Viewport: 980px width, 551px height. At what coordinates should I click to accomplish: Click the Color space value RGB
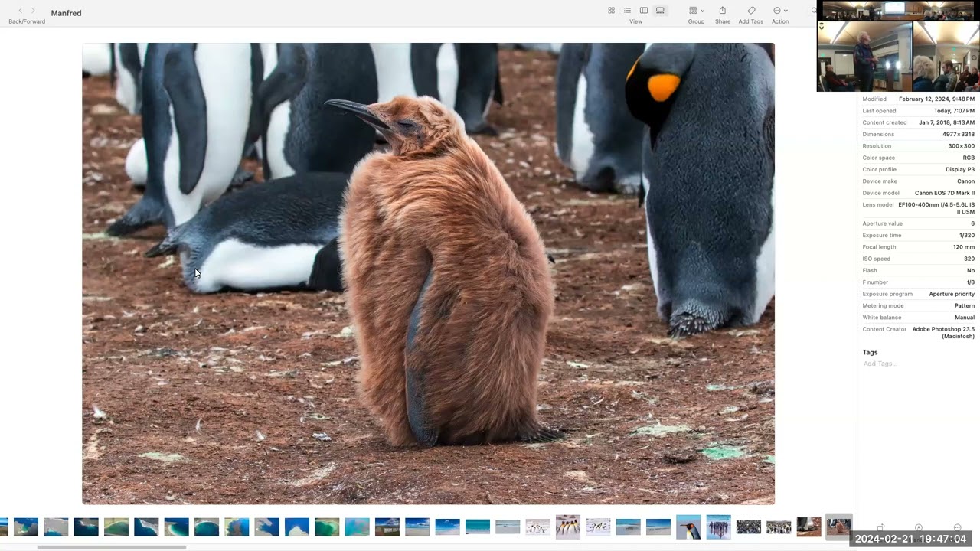969,158
